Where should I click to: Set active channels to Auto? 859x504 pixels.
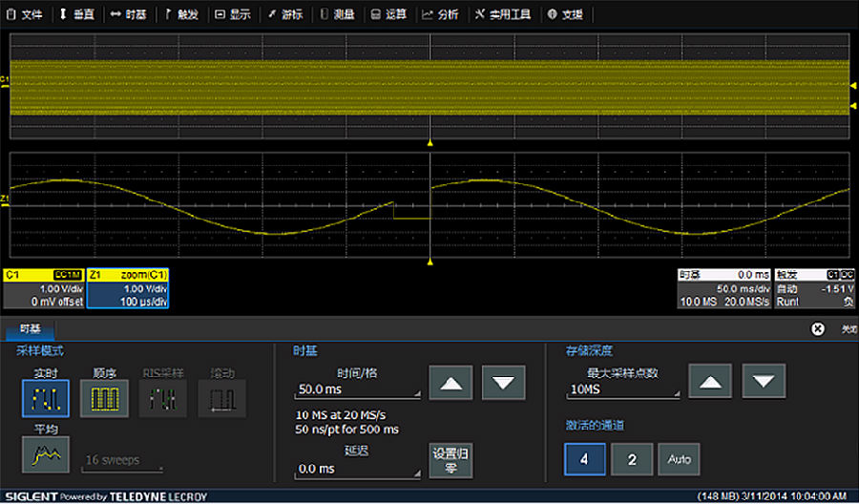click(679, 459)
